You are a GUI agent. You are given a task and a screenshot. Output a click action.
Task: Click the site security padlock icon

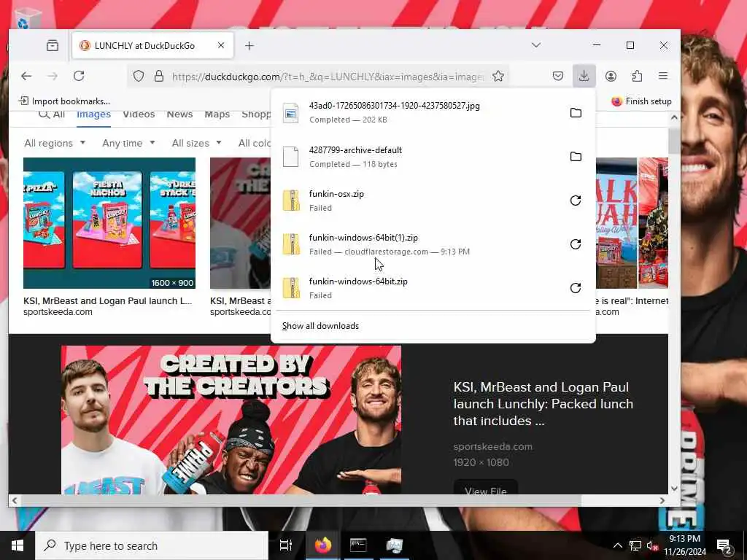159,76
